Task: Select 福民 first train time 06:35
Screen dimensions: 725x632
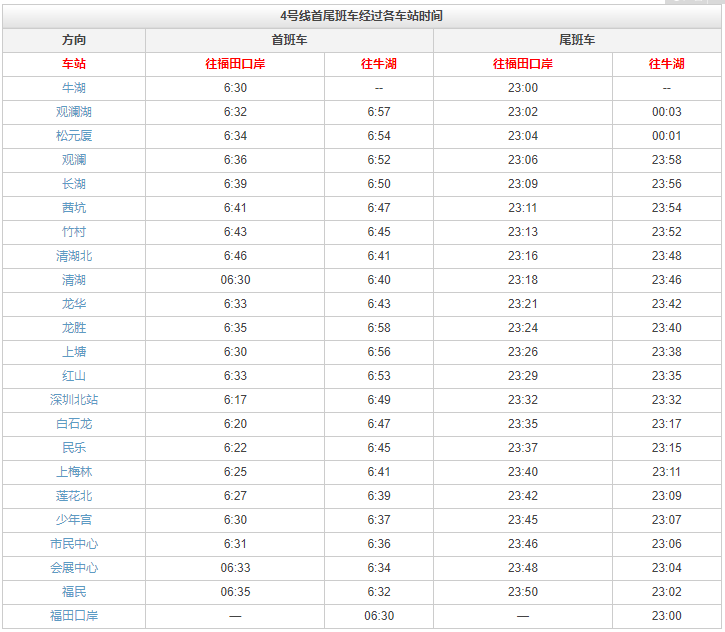Action: click(x=235, y=592)
